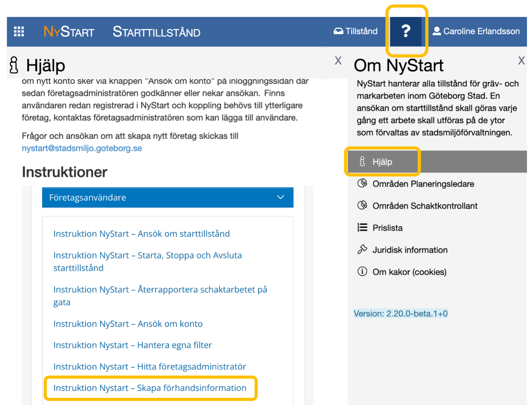The width and height of the screenshot is (532, 407).
Task: Click the gavel icon beside Juridisk information
Action: [x=362, y=249]
